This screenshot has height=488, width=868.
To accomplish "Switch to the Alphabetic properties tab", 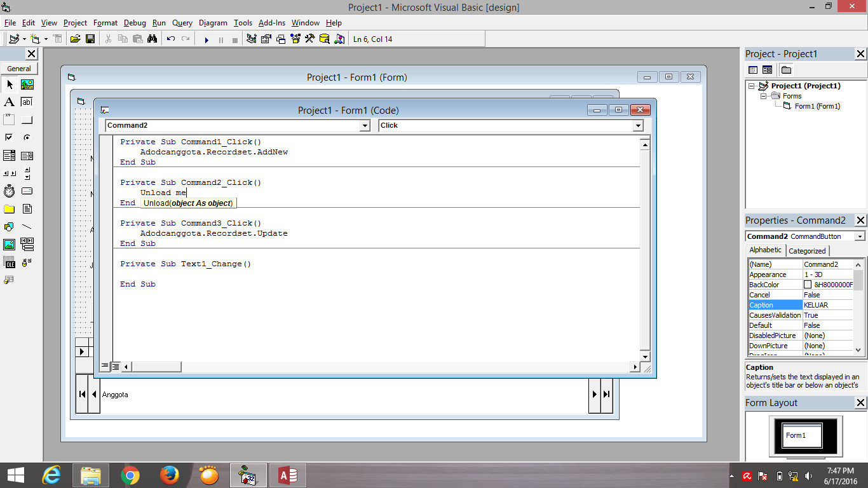I will tap(766, 250).
